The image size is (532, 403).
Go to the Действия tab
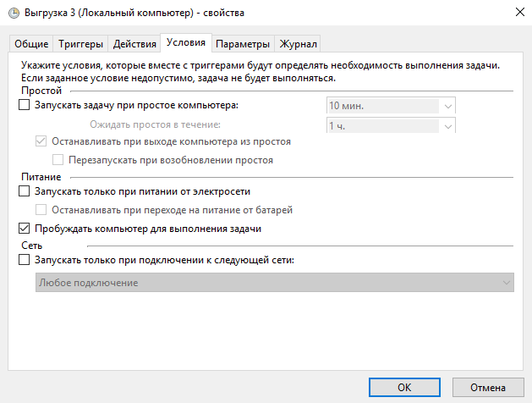134,44
